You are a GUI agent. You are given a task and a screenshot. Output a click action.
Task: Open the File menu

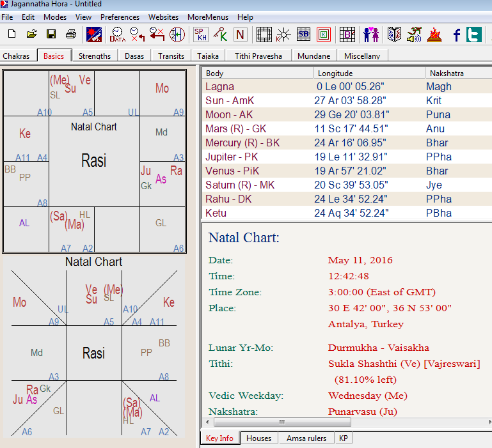point(7,17)
